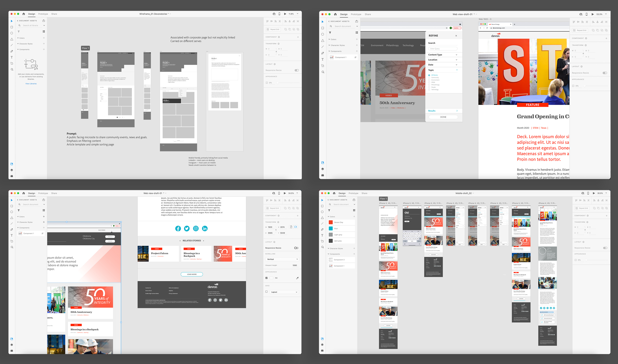Viewport: 618px width, 364px height.
Task: Toggle Responsive Resize beside the Vertical scrolling panel
Action: 296,248
